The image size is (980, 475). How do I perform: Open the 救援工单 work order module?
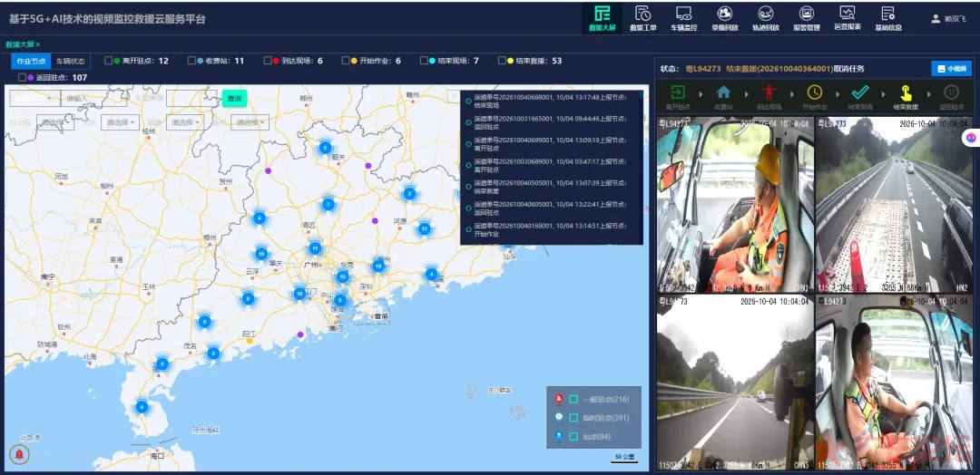(642, 18)
